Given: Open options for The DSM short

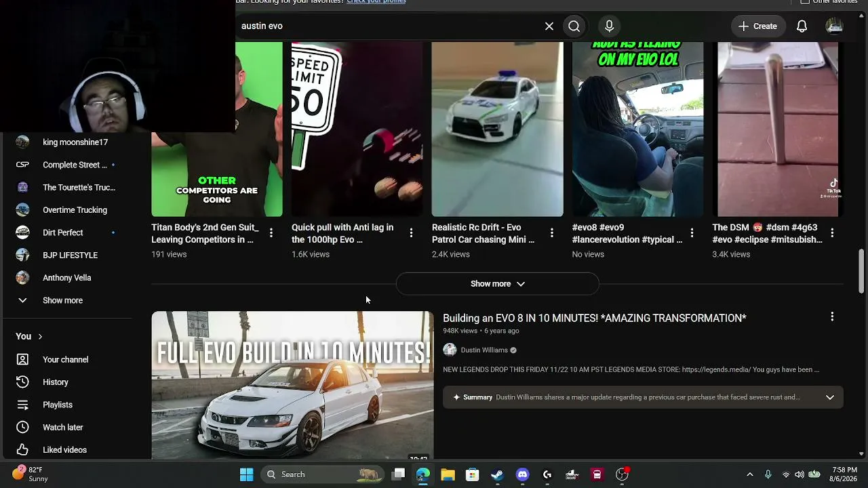Looking at the screenshot, I should tap(832, 233).
